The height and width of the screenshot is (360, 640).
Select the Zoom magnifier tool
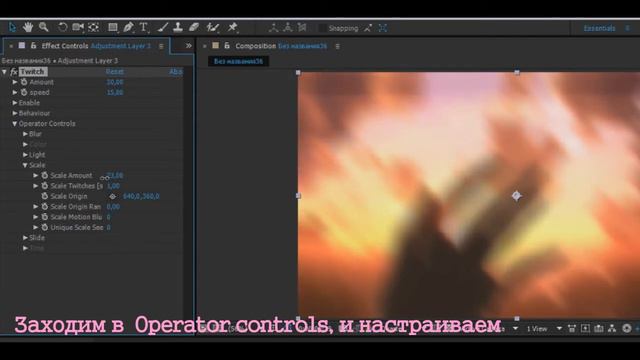coord(43,27)
